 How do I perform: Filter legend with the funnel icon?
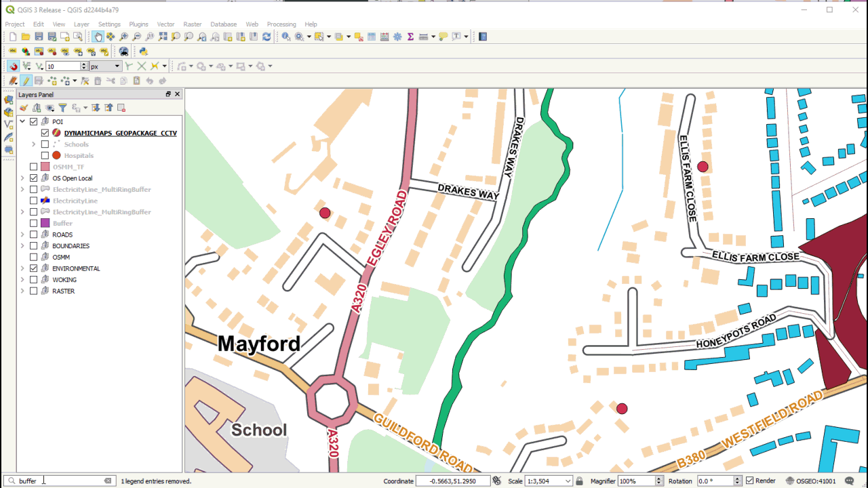[62, 108]
